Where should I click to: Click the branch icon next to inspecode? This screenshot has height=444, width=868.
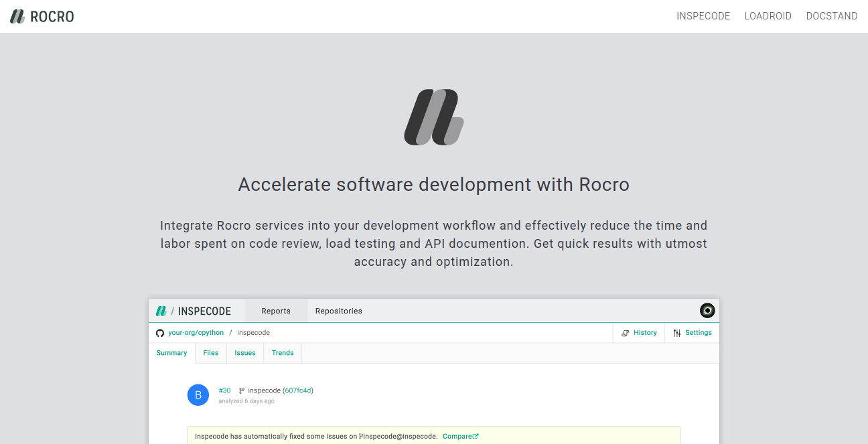(x=242, y=390)
